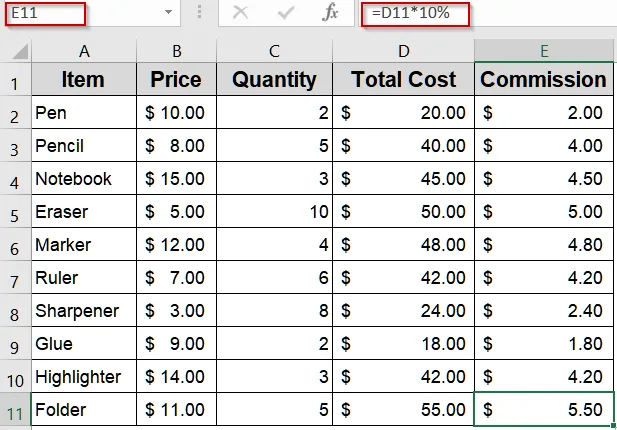
Task: Open Insert Function fx icon
Action: [330, 13]
